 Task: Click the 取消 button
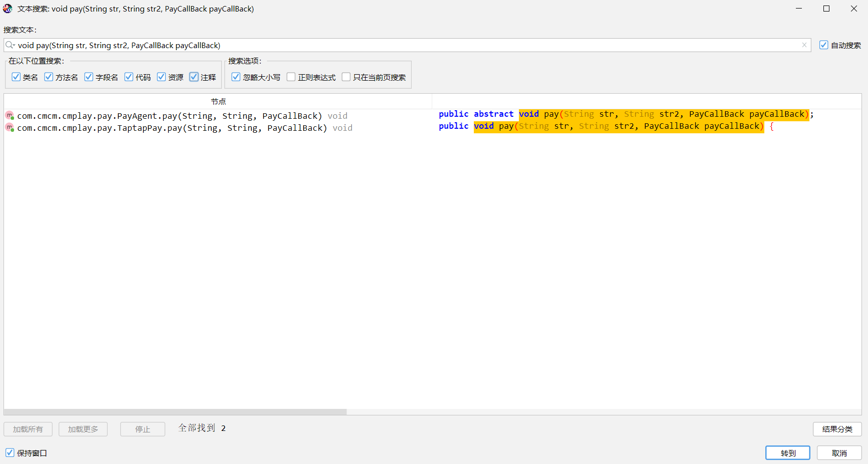[x=839, y=453]
